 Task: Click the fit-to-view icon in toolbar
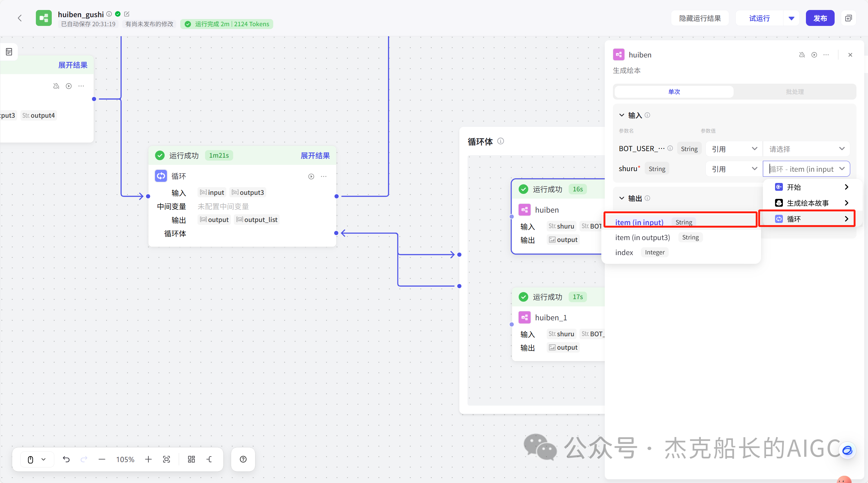click(167, 459)
